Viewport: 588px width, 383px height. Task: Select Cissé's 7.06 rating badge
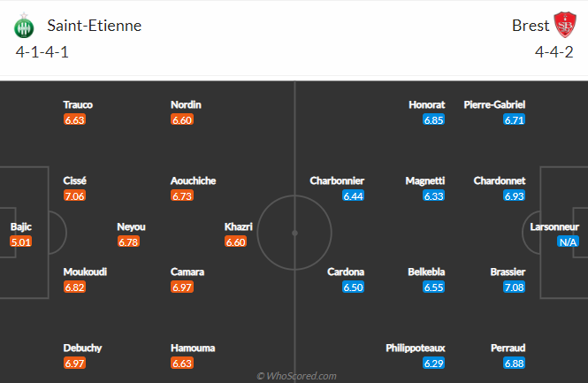point(74,195)
